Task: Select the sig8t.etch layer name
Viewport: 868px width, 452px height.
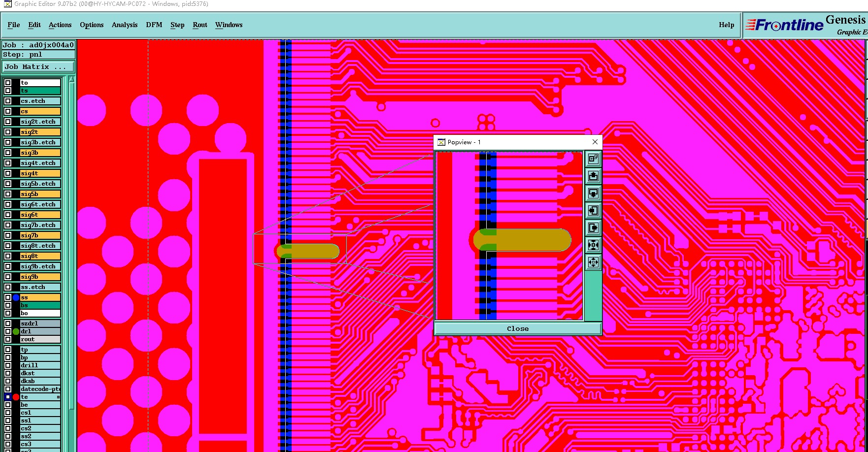Action: [x=40, y=246]
